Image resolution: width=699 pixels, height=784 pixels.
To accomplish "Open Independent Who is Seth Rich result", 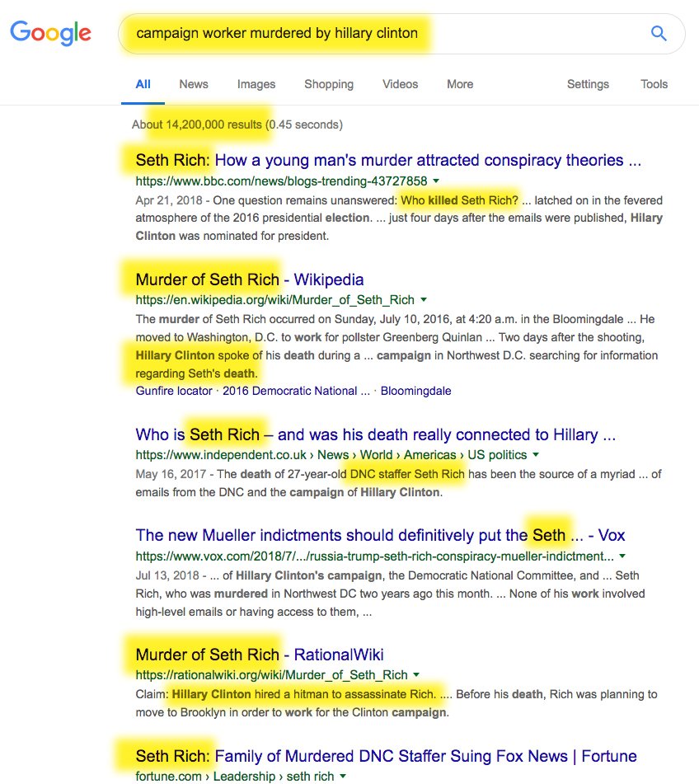I will pos(376,434).
